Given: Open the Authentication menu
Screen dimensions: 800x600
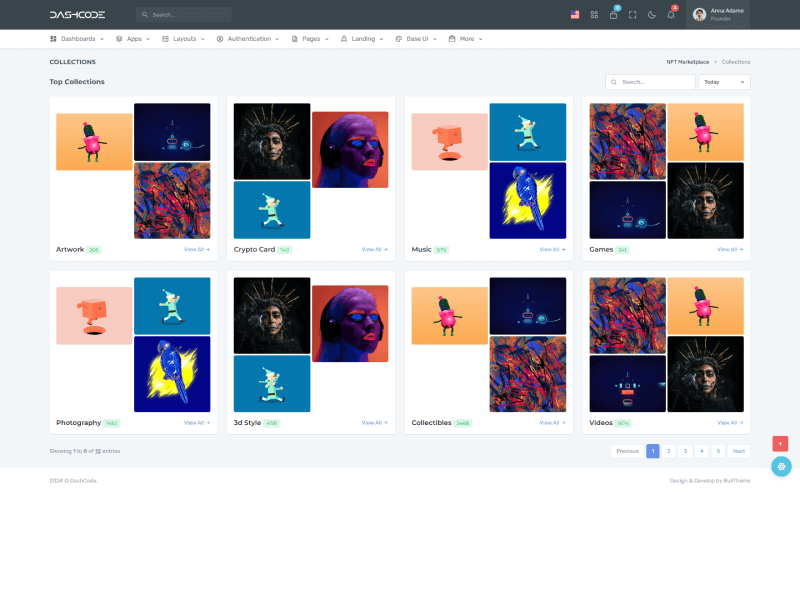Looking at the screenshot, I should point(248,39).
